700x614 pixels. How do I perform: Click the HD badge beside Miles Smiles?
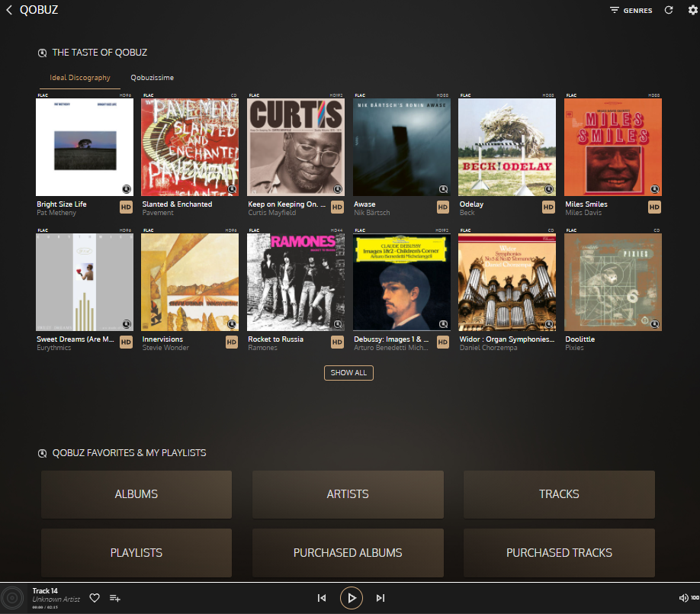(654, 207)
